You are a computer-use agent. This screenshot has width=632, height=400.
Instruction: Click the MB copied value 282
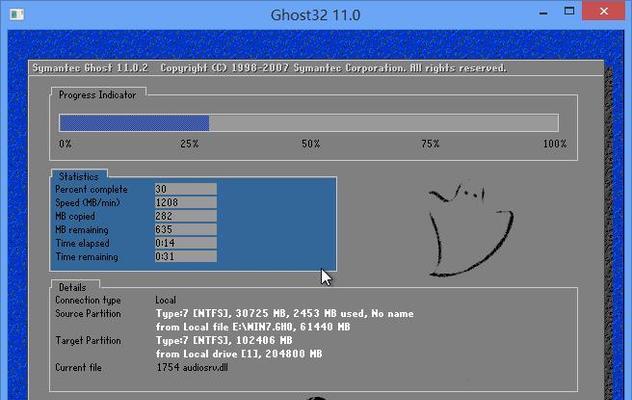(x=185, y=216)
